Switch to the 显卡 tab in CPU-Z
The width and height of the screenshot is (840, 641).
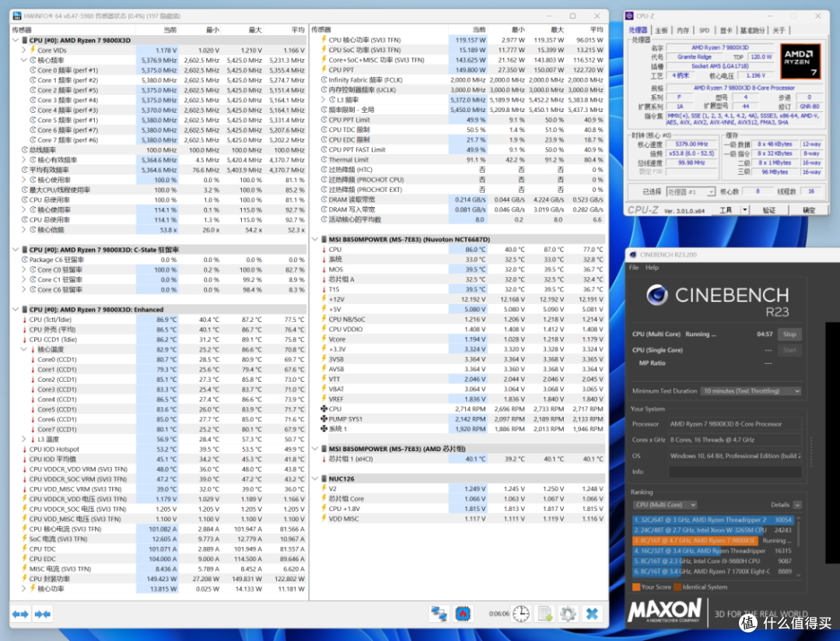[x=726, y=30]
